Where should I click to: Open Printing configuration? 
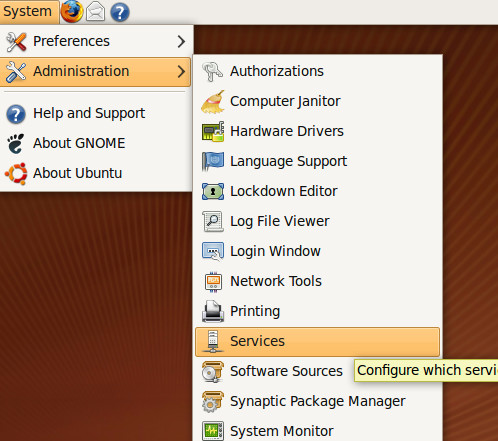tap(317, 311)
